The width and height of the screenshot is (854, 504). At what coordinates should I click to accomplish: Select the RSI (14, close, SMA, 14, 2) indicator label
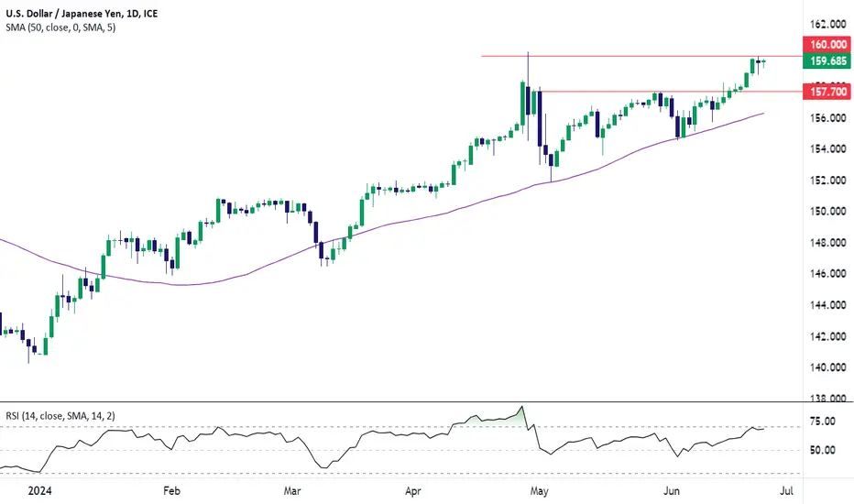coord(60,416)
